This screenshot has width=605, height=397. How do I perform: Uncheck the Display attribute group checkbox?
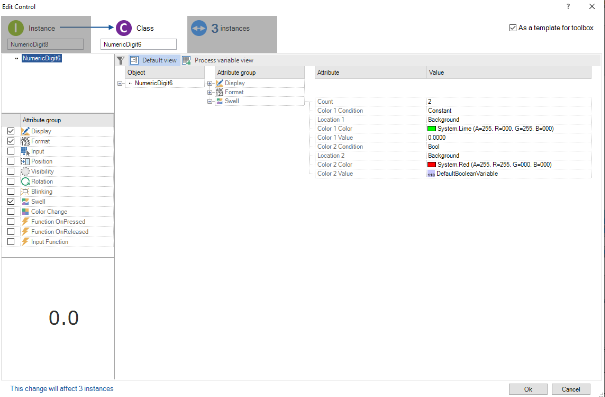pyautogui.click(x=11, y=131)
